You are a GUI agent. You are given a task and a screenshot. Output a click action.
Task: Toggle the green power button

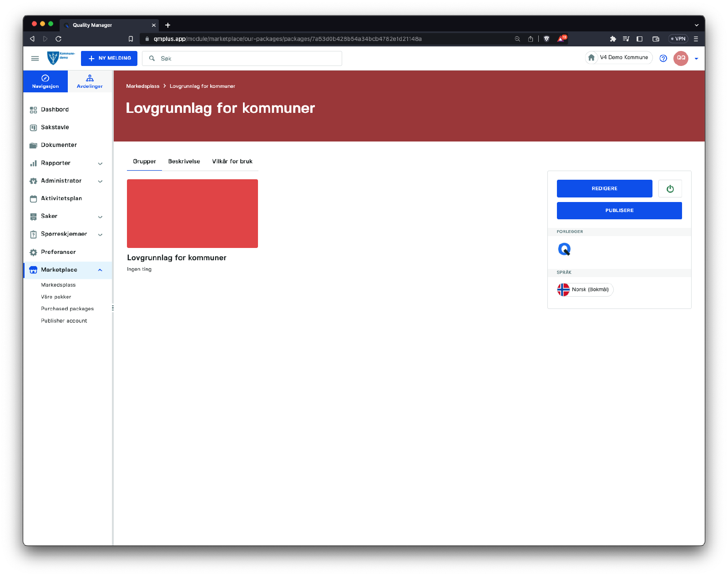pos(670,189)
